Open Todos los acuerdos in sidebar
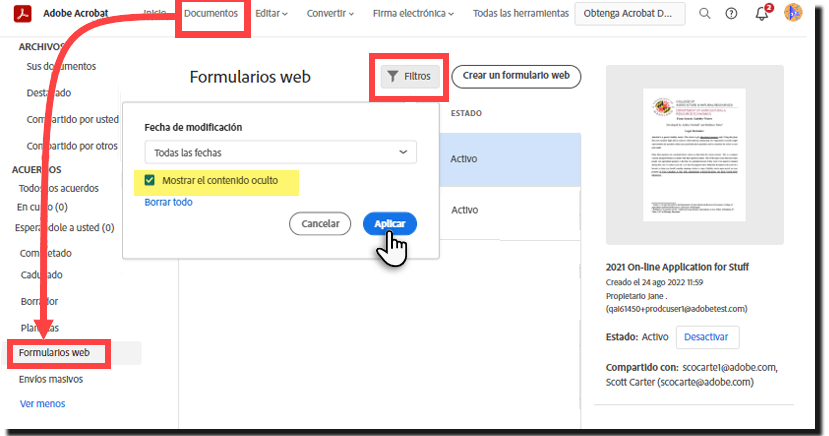The image size is (829, 436). click(x=59, y=189)
